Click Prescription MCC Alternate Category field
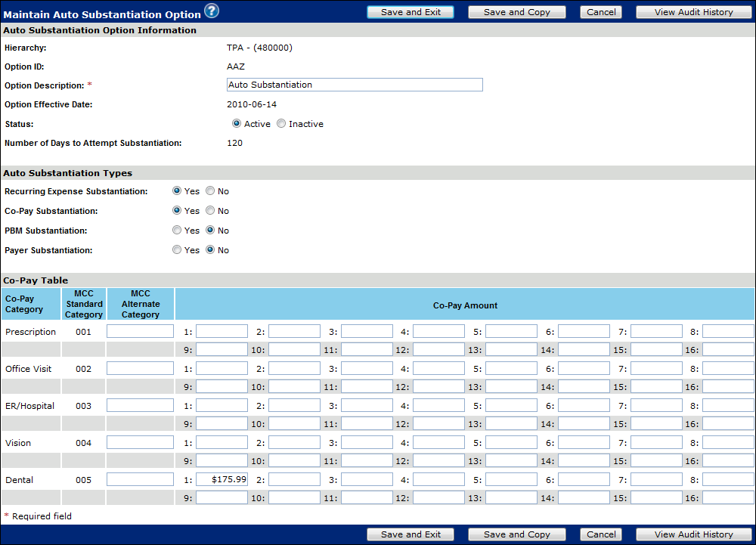The width and height of the screenshot is (756, 545). [x=140, y=331]
